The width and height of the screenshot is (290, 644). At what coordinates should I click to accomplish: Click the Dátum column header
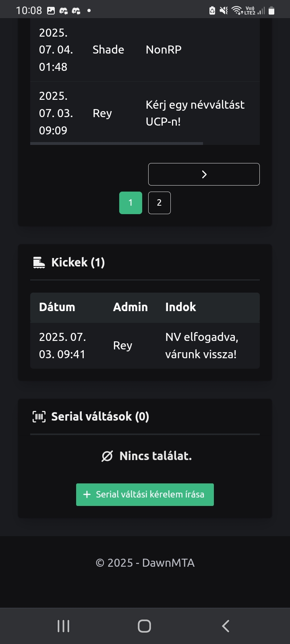point(57,307)
